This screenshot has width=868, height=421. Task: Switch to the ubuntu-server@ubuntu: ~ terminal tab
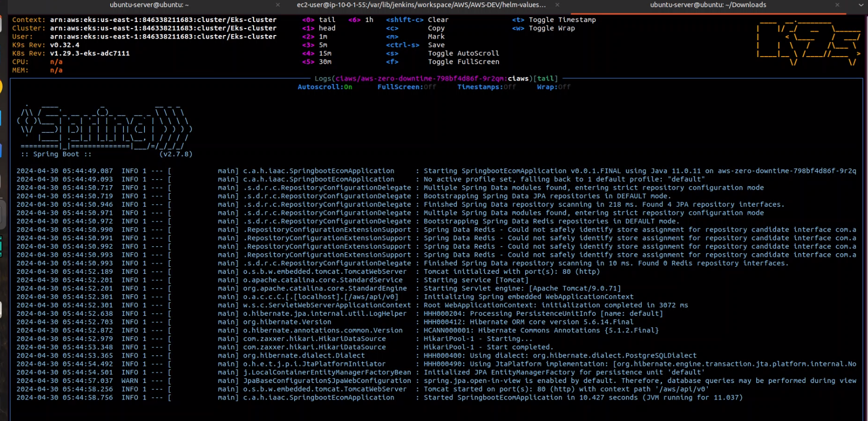(x=149, y=5)
